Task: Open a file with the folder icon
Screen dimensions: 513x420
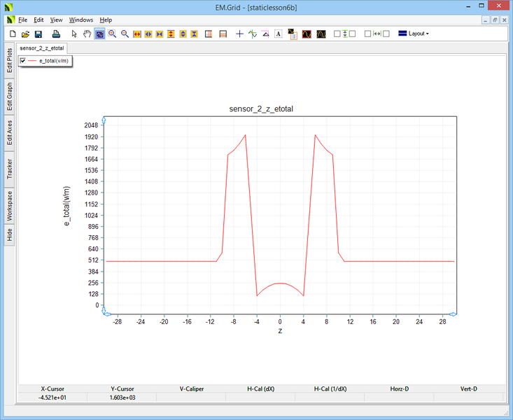Action: coord(25,34)
